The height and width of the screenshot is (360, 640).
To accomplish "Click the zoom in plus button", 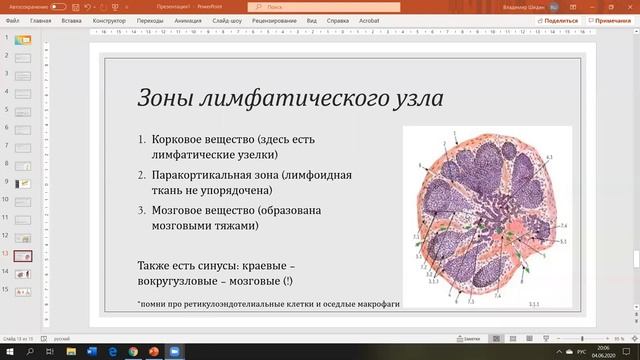I will [607, 339].
